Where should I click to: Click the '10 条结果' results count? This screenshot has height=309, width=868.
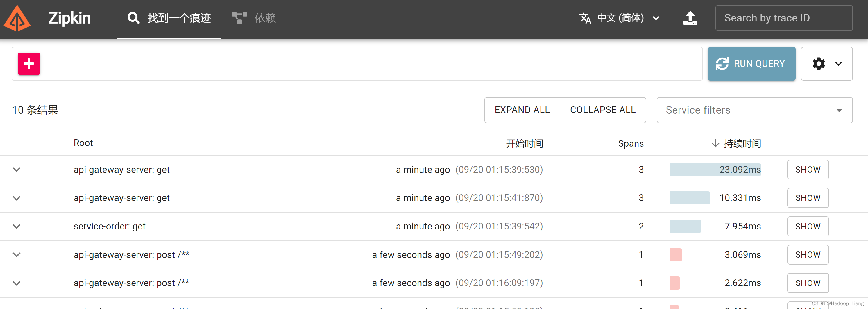pos(35,110)
